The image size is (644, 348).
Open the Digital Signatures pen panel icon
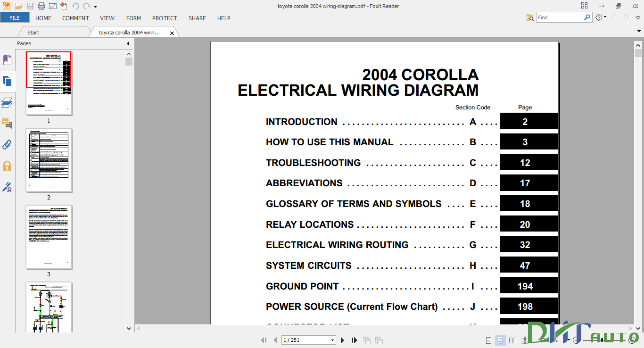point(7,187)
